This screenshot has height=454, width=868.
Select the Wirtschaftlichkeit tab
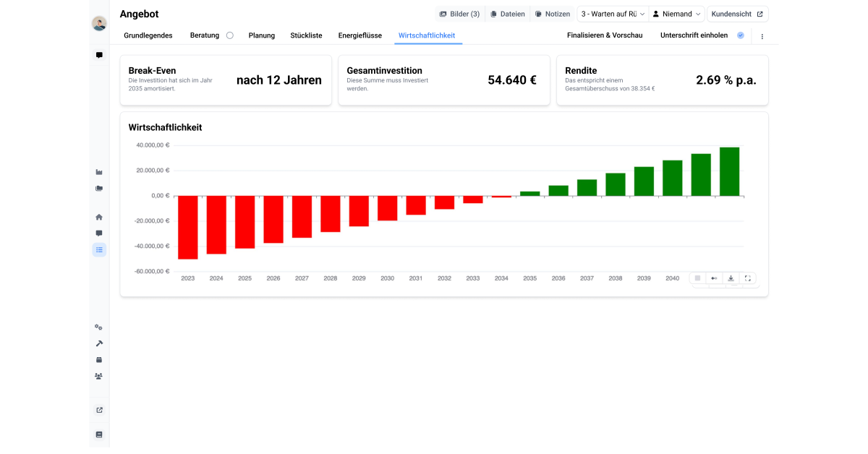pos(427,35)
